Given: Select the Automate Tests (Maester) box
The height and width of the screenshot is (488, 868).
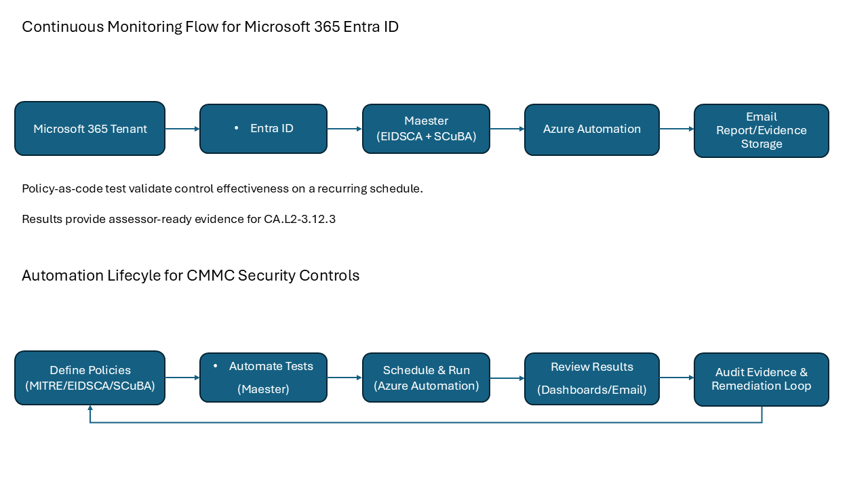Looking at the screenshot, I should [263, 378].
